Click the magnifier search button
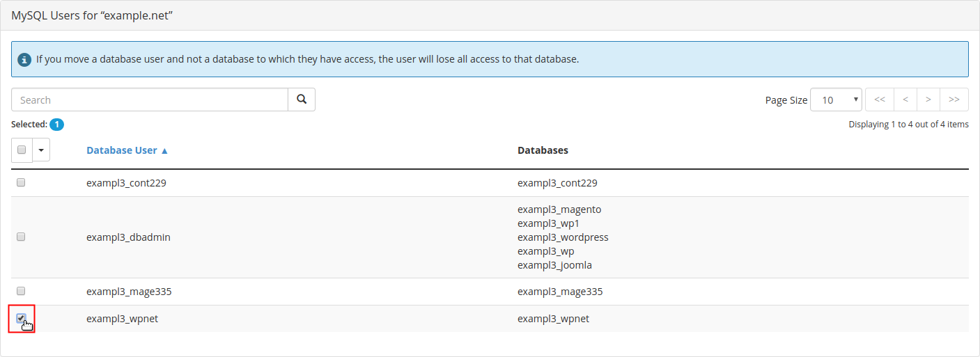Viewport: 980px width, 357px height. (x=302, y=100)
